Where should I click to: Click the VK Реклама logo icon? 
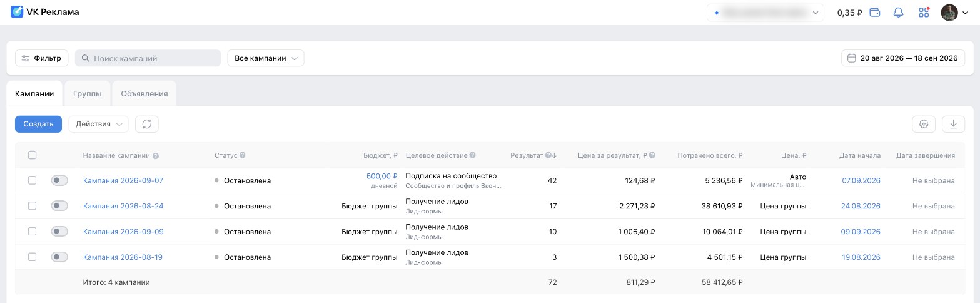point(17,12)
